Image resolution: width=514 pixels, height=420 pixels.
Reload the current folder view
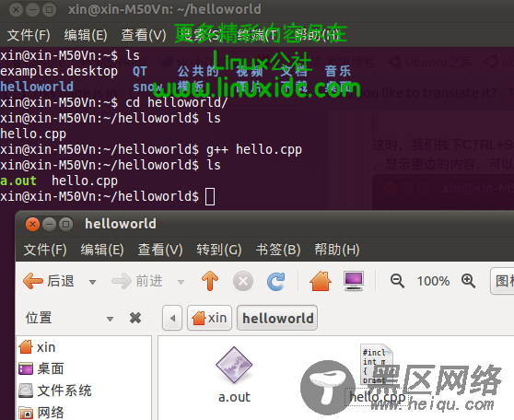[275, 281]
